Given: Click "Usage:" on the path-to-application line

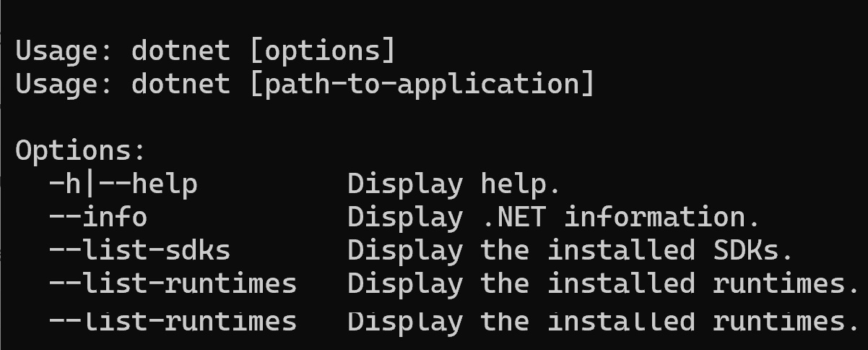Looking at the screenshot, I should pos(65,85).
